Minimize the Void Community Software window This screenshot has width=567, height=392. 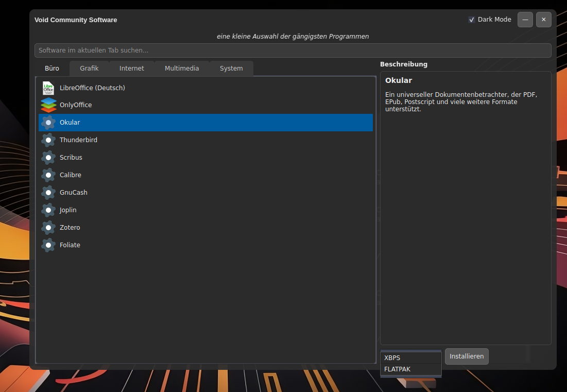[525, 20]
